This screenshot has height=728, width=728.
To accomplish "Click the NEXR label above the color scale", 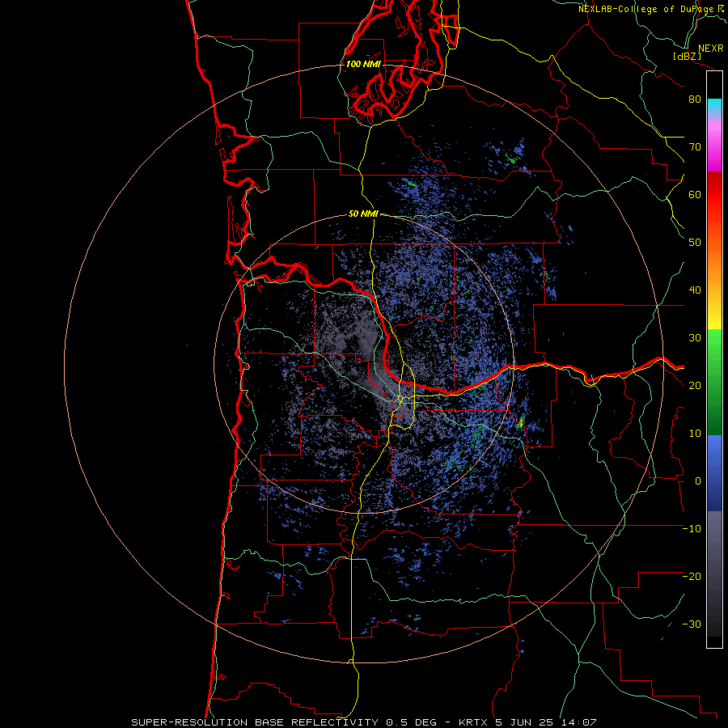I will pyautogui.click(x=710, y=49).
